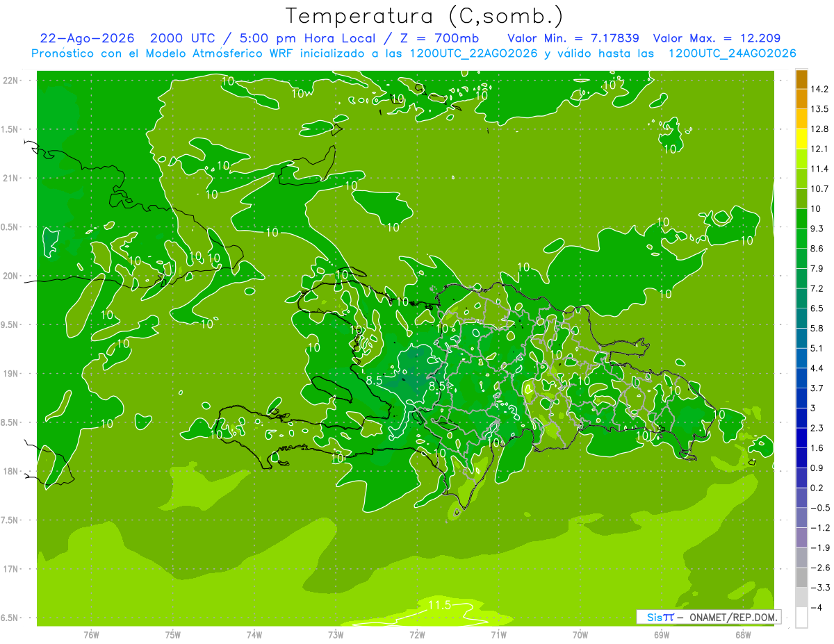The image size is (834, 644).
Task: Click the -4 value on the color scale
Action: coord(817,607)
